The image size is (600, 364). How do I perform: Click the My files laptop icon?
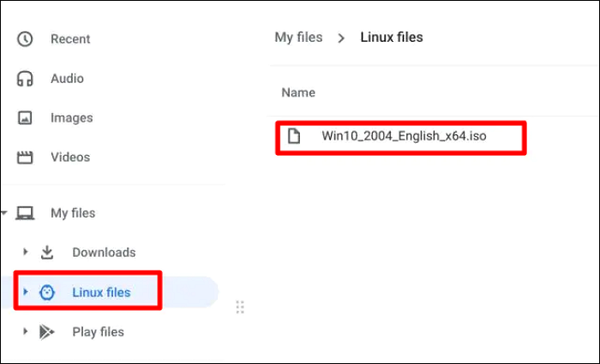[x=26, y=213]
